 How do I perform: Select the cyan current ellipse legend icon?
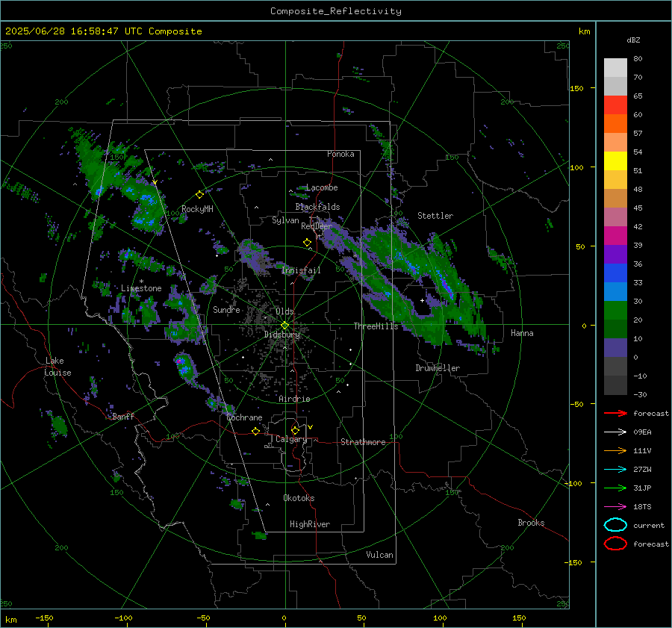coord(615,525)
